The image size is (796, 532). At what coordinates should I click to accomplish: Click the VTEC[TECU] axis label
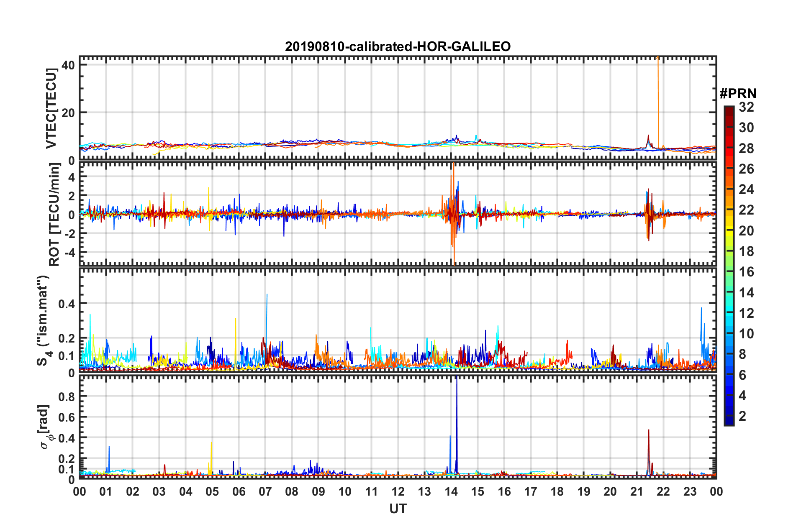pos(51,109)
